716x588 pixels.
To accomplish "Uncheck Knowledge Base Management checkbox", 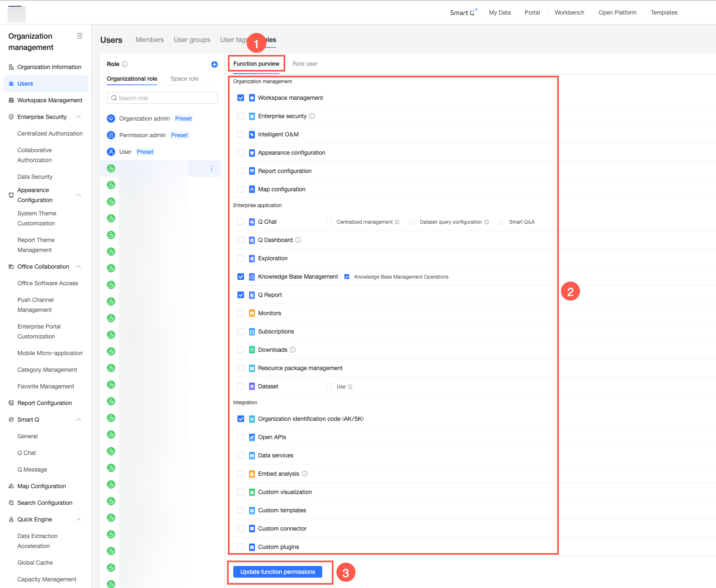I will 241,277.
